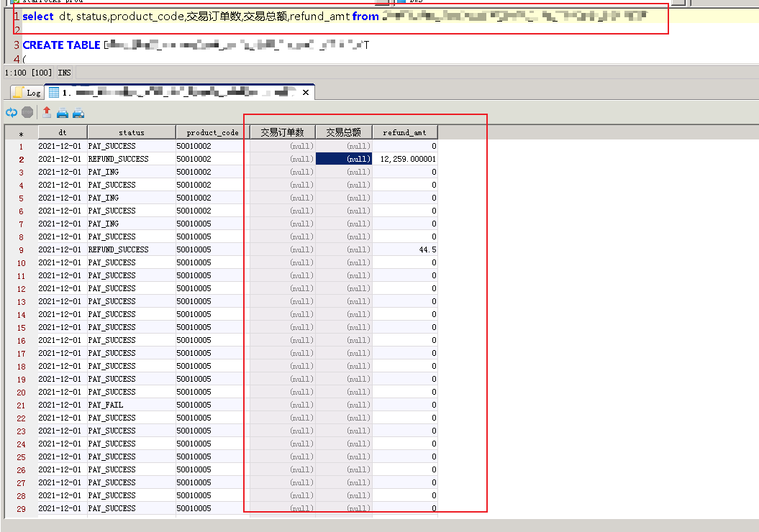This screenshot has height=532, width=759.
Task: Click refund_amt value 44.5
Action: click(x=427, y=249)
